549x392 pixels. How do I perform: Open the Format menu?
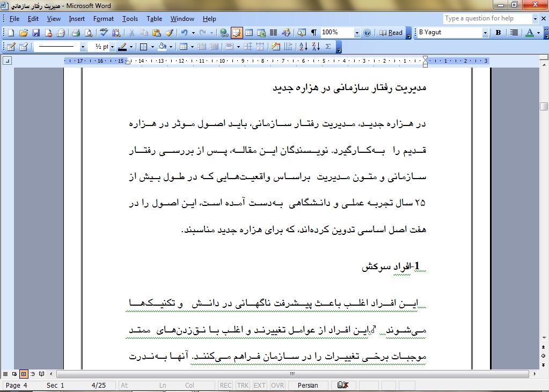[x=103, y=19]
